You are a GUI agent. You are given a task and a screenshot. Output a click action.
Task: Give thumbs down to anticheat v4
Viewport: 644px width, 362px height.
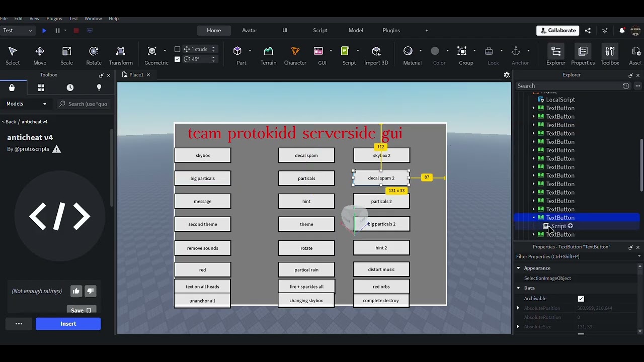[90, 291]
